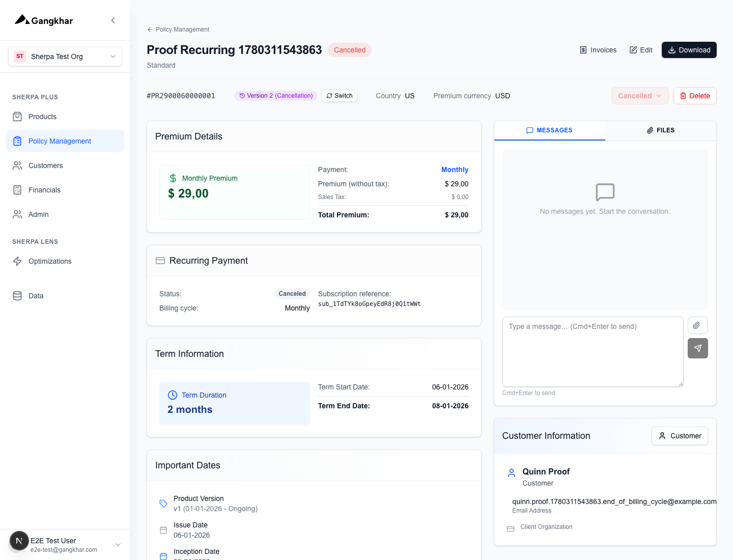Click the E2E Test User avatar
The width and height of the screenshot is (733, 560).
tap(19, 541)
